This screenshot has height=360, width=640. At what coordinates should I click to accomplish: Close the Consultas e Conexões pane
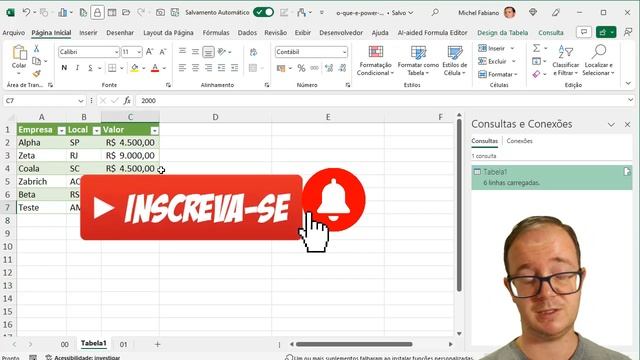click(627, 124)
